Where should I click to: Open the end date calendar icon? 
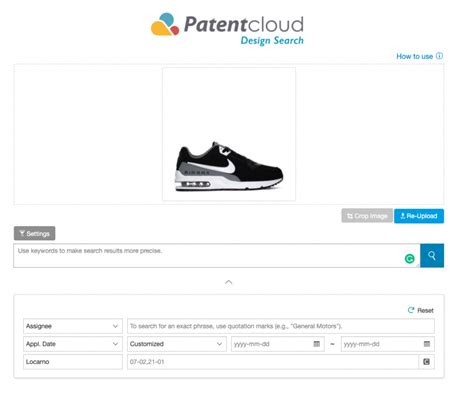coord(427,344)
